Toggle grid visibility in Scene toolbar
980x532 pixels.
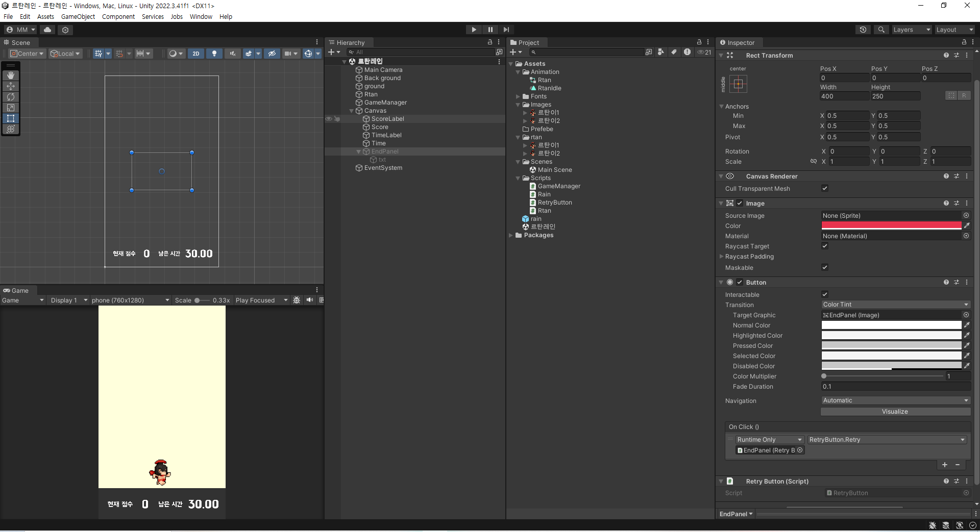click(x=99, y=54)
